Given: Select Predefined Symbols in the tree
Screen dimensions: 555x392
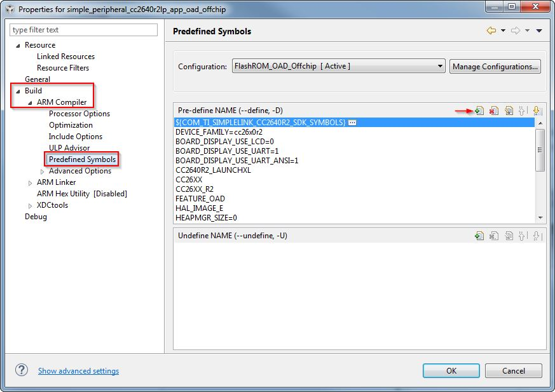Looking at the screenshot, I should tap(82, 159).
